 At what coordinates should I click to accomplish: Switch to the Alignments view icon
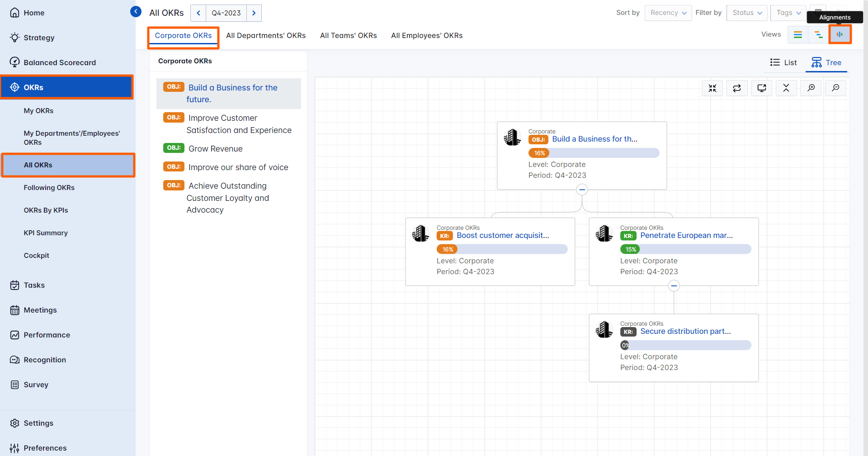[840, 34]
